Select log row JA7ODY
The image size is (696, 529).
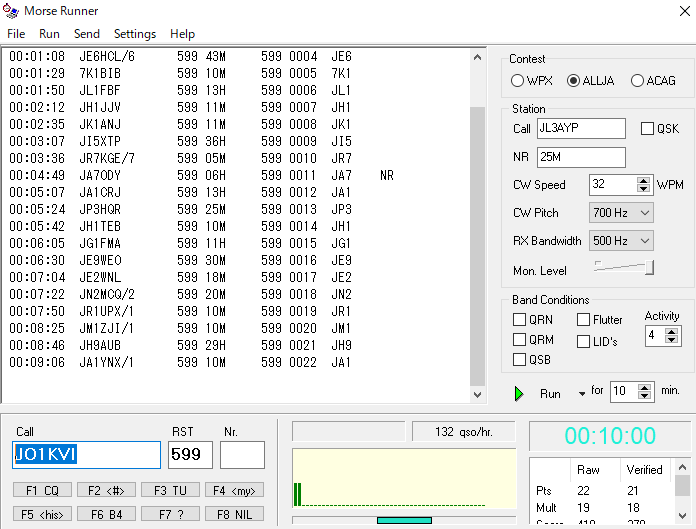[235, 175]
